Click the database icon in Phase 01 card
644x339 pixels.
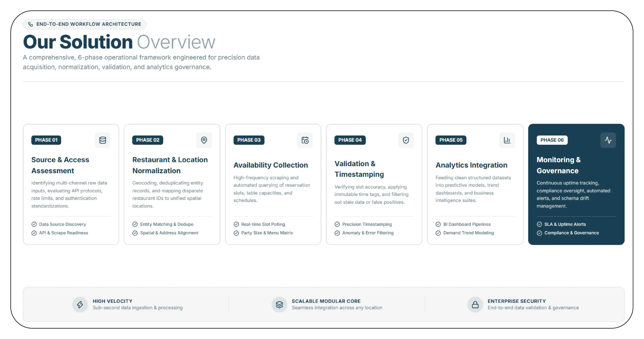pos(102,140)
